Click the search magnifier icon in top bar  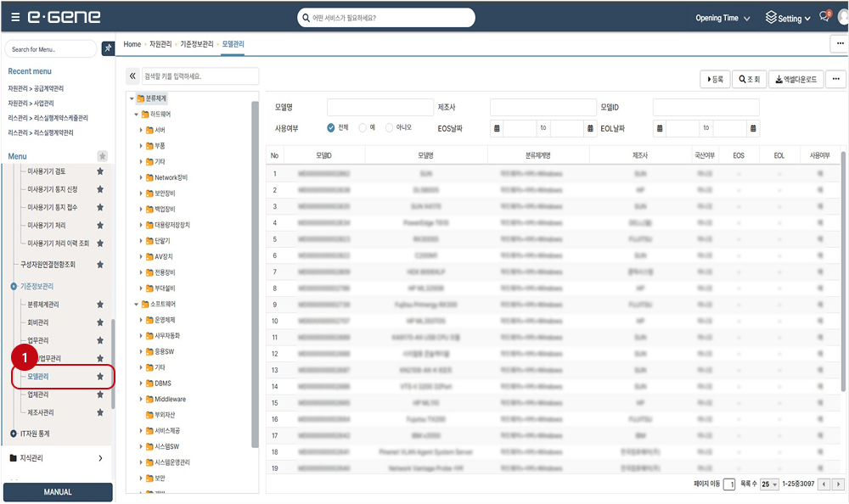306,18
